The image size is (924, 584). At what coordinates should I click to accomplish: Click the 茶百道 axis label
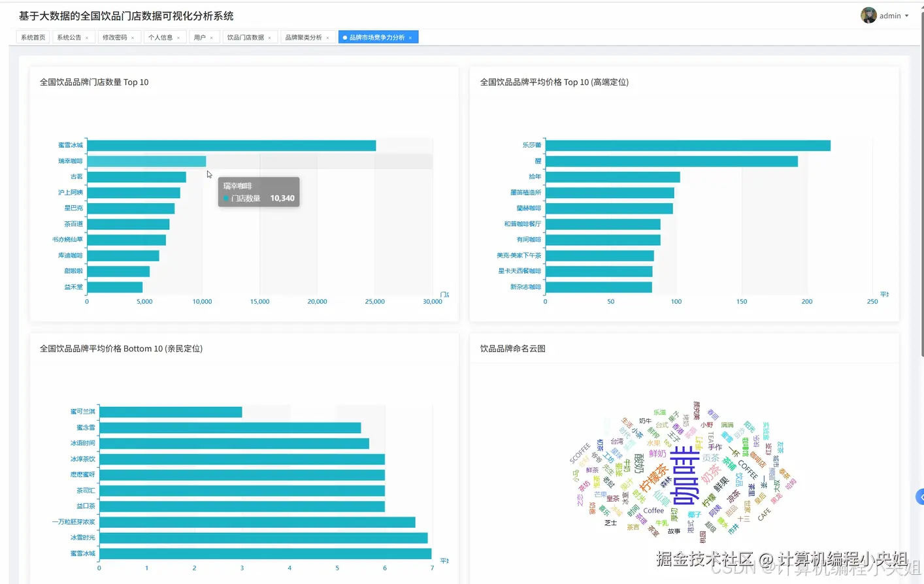73,224
